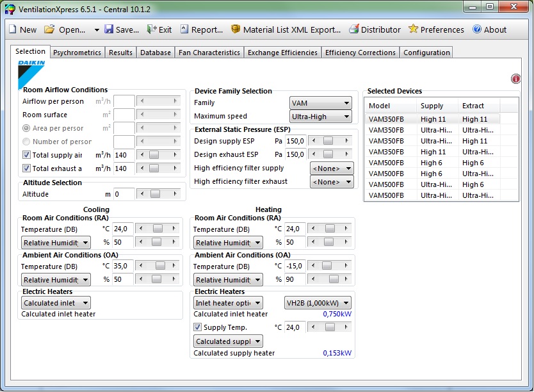Open the High efficiency filter exhaust dropdown

coord(332,182)
